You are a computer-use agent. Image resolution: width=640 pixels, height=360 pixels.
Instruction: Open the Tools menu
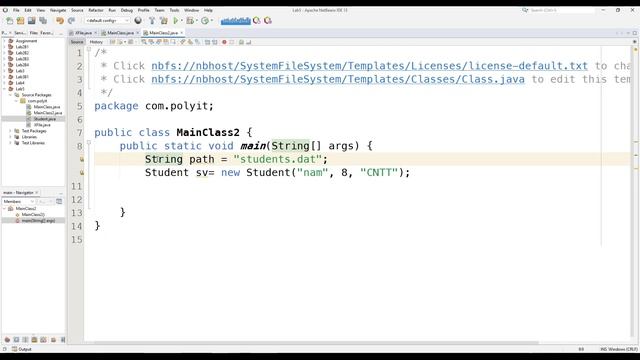pyautogui.click(x=174, y=10)
